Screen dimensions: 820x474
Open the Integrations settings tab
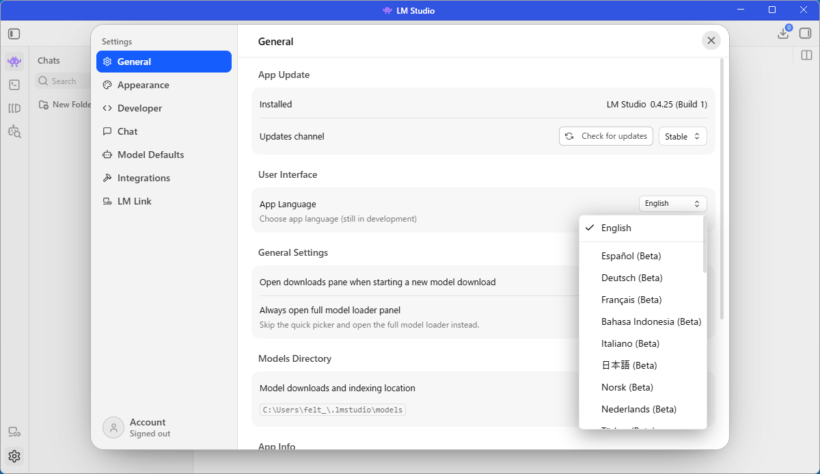(x=164, y=178)
